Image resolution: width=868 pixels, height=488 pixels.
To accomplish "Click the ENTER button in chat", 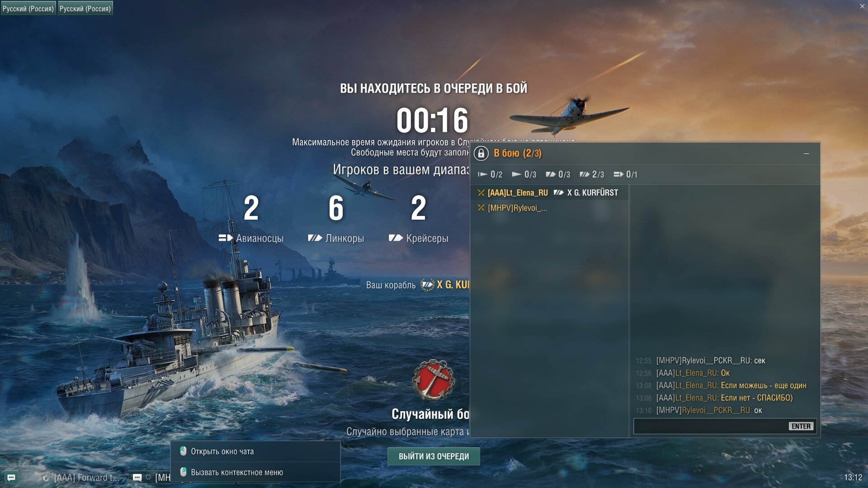I will point(801,426).
